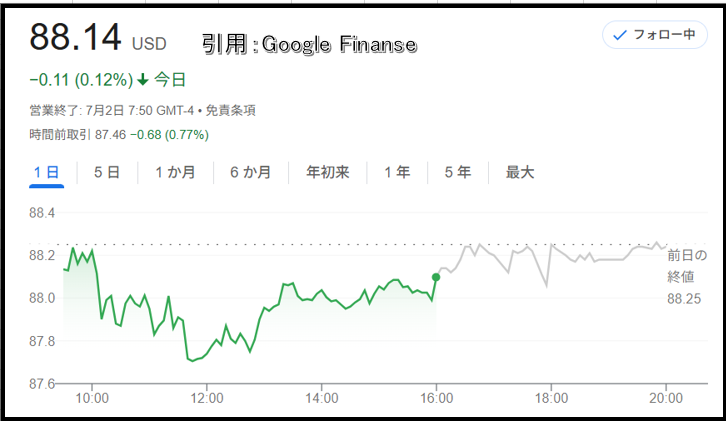Show the 6か月 chart range
726x421 pixels.
250,172
